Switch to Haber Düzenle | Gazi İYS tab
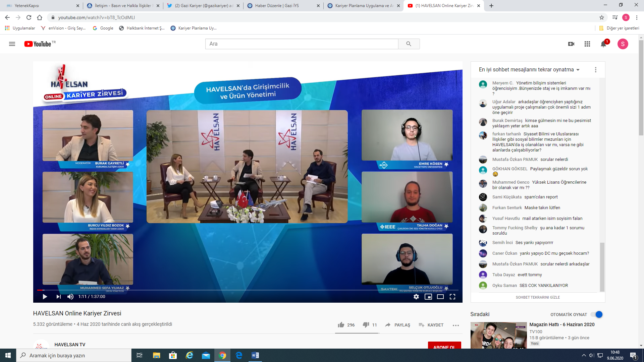The image size is (644, 362). pos(283,6)
